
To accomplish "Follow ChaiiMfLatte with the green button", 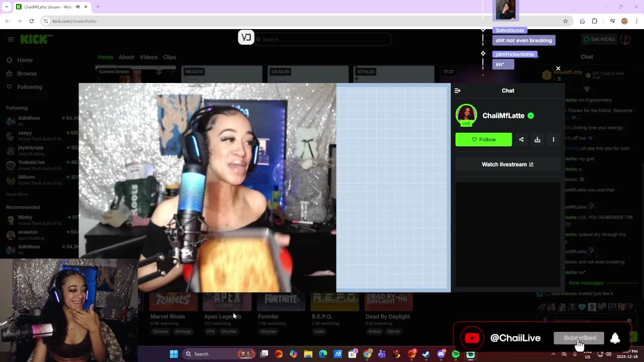I will tap(484, 139).
